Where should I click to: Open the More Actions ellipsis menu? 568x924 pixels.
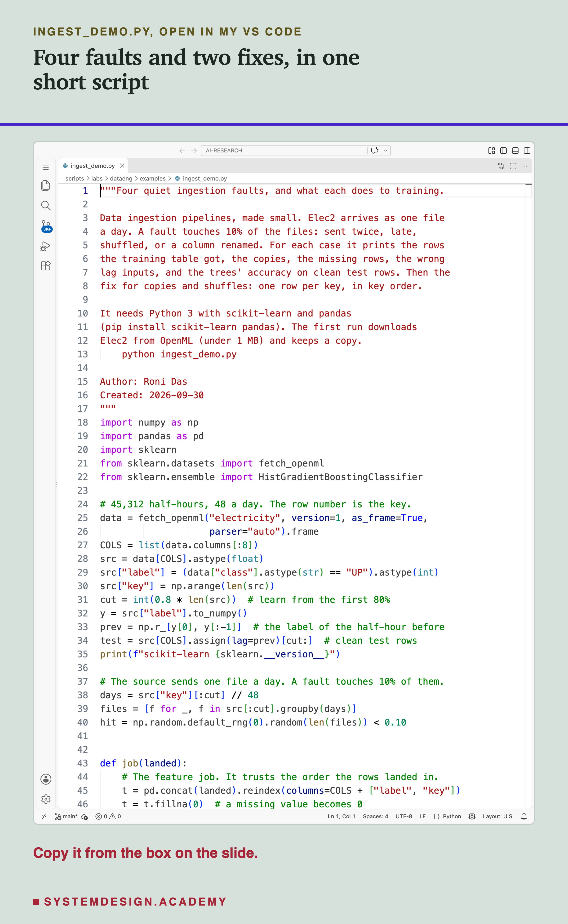(525, 166)
